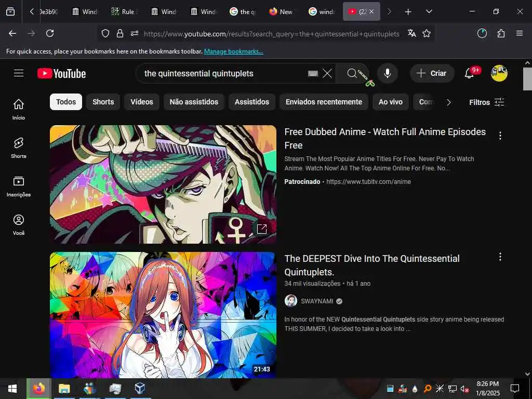Open the Firefox application menu
The width and height of the screenshot is (532, 399).
click(520, 33)
